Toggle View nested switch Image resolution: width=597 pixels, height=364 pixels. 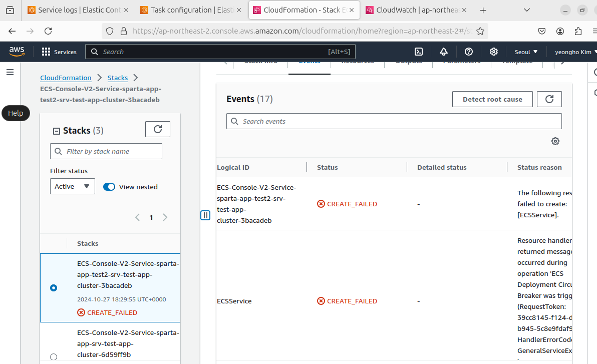coord(109,187)
